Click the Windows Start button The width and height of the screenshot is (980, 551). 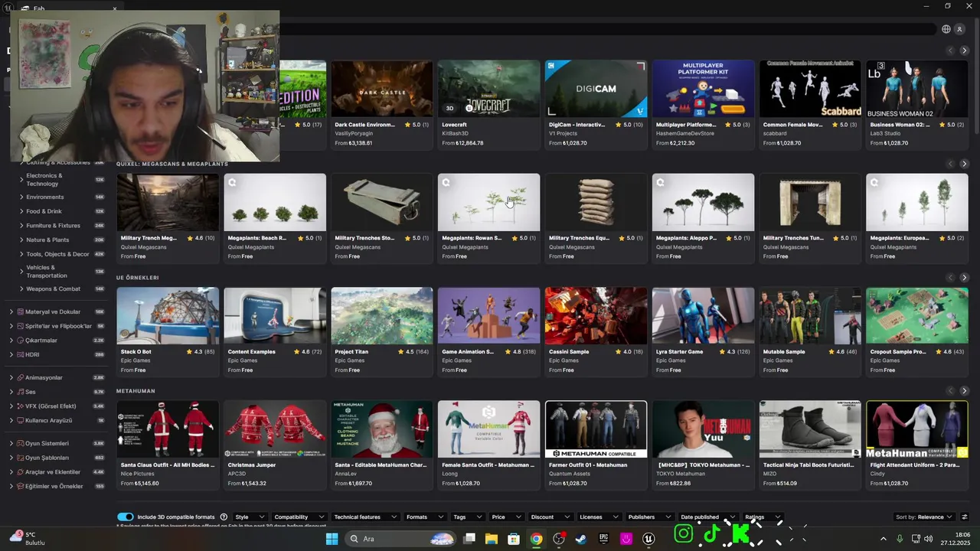click(x=332, y=539)
